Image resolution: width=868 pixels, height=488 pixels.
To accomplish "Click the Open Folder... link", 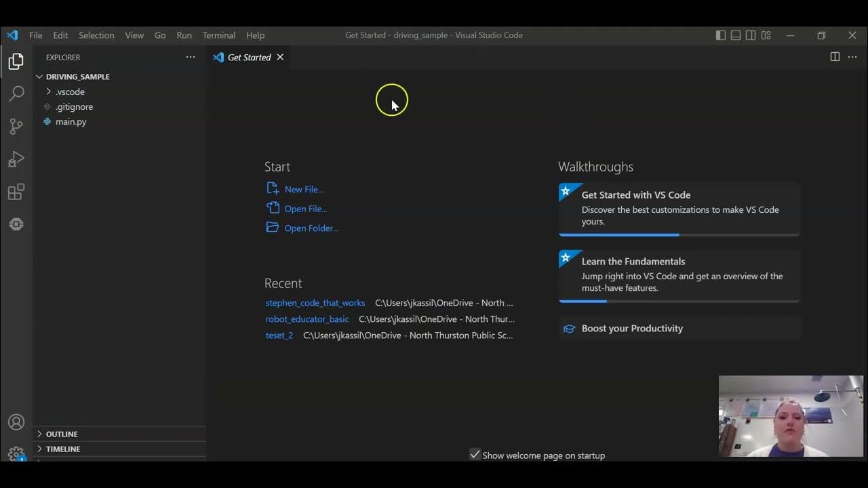I will click(x=311, y=228).
